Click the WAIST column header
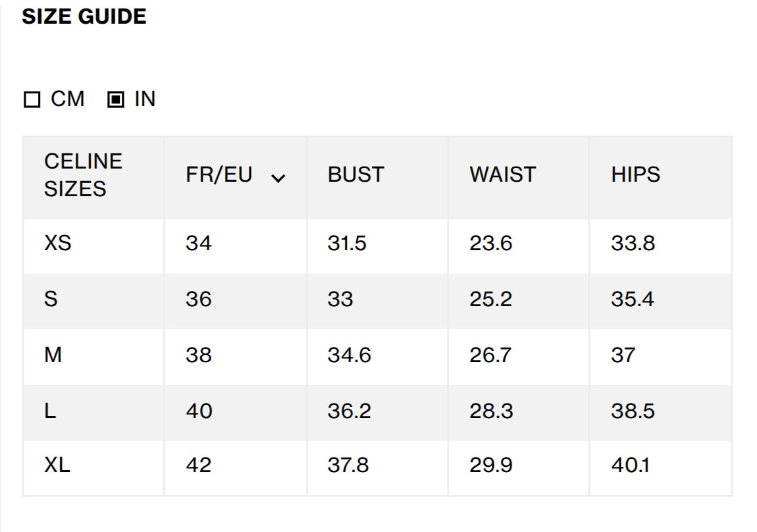The image size is (757, 532). click(502, 174)
